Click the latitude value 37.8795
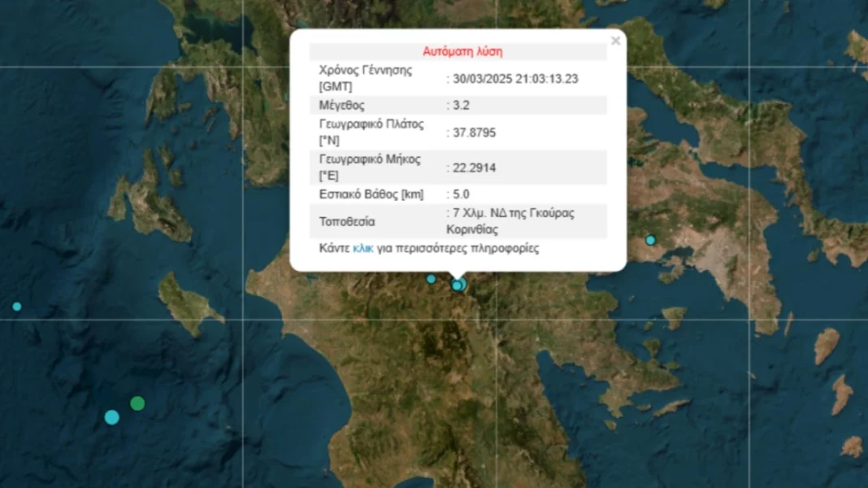This screenshot has width=868, height=488. (475, 133)
